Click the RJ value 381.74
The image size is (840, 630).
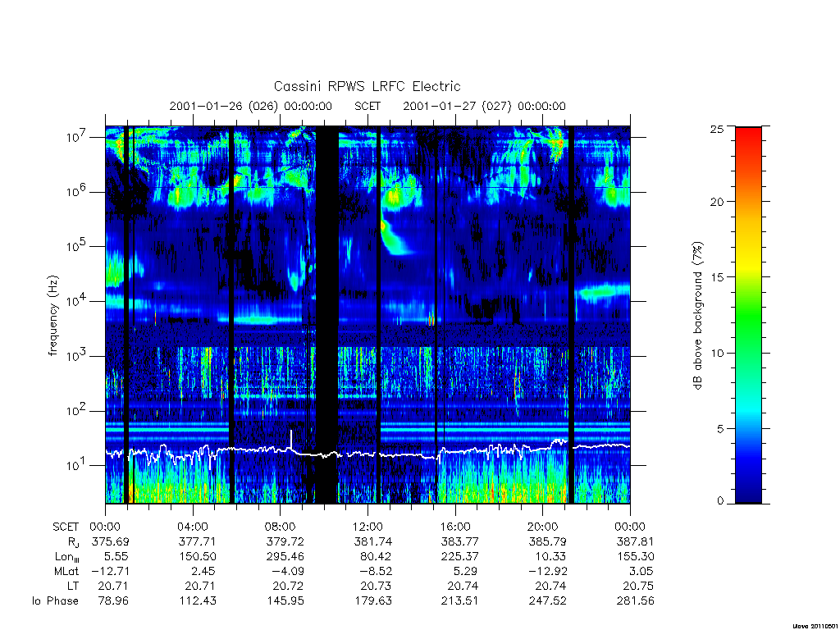(373, 541)
